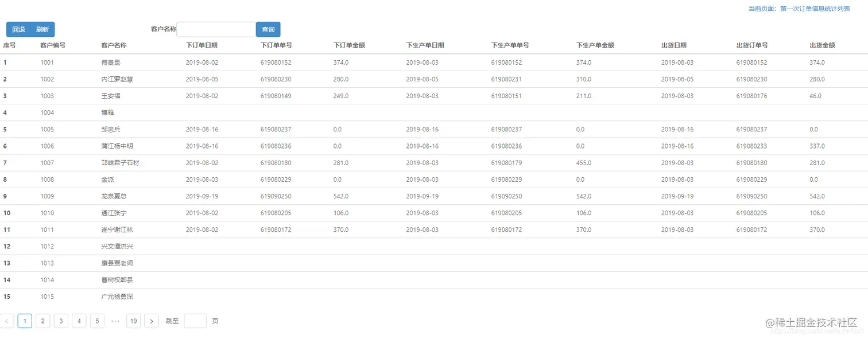868x339 pixels.
Task: Select customer name 蒲江杨中明
Action: pyautogui.click(x=117, y=146)
